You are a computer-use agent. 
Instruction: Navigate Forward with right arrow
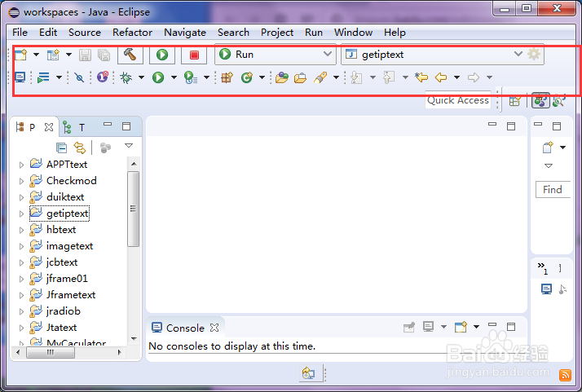tap(474, 77)
